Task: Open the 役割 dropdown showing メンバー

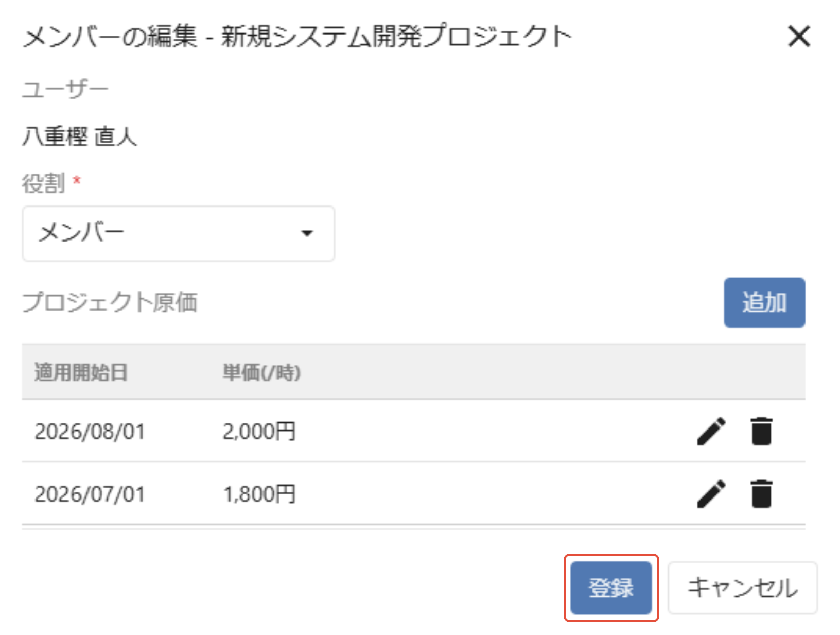Action: click(x=179, y=233)
